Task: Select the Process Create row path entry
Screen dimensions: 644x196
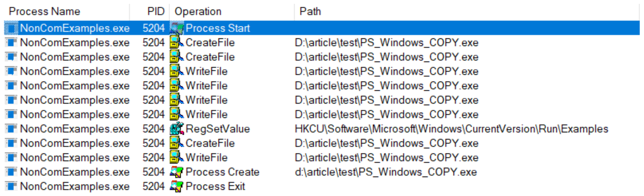Action: click(386, 172)
